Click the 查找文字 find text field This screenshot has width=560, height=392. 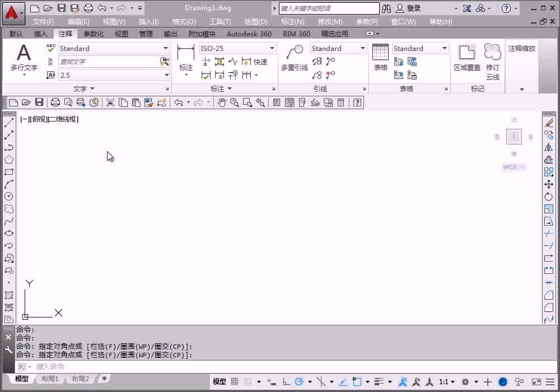[x=109, y=62]
